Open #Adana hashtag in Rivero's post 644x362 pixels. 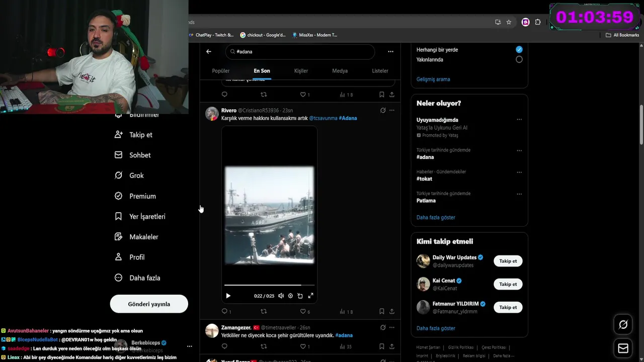click(x=348, y=118)
